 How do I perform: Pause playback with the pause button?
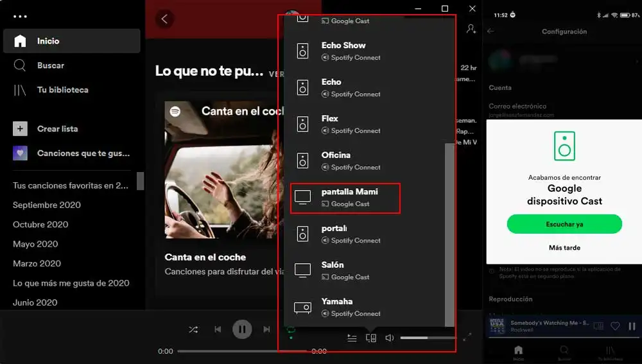pos(242,329)
